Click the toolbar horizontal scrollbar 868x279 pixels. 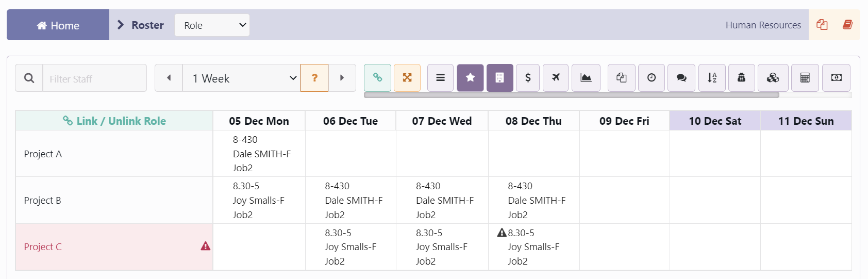tap(571, 95)
